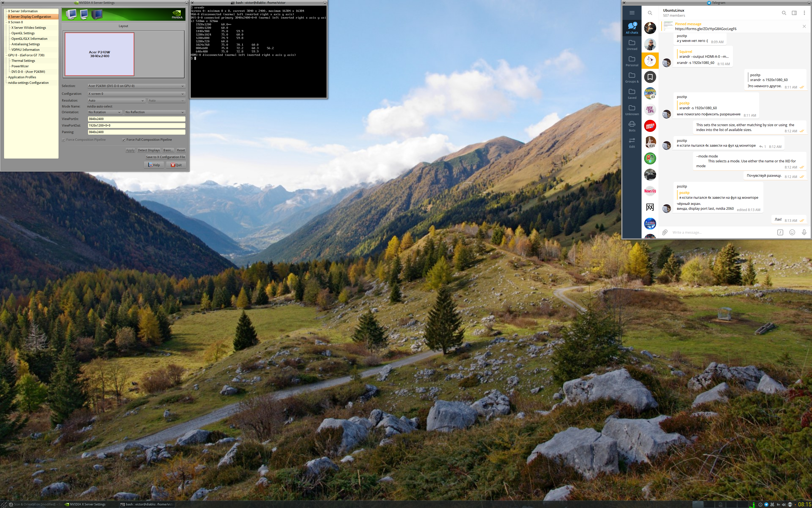Open the Selection display dropdown
This screenshot has height=508, width=812.
coord(136,86)
